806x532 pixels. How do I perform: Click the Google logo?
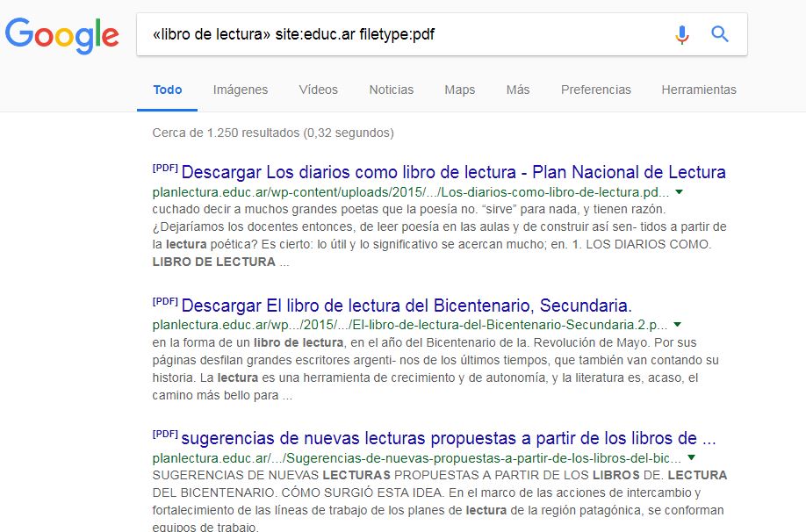pos(61,35)
